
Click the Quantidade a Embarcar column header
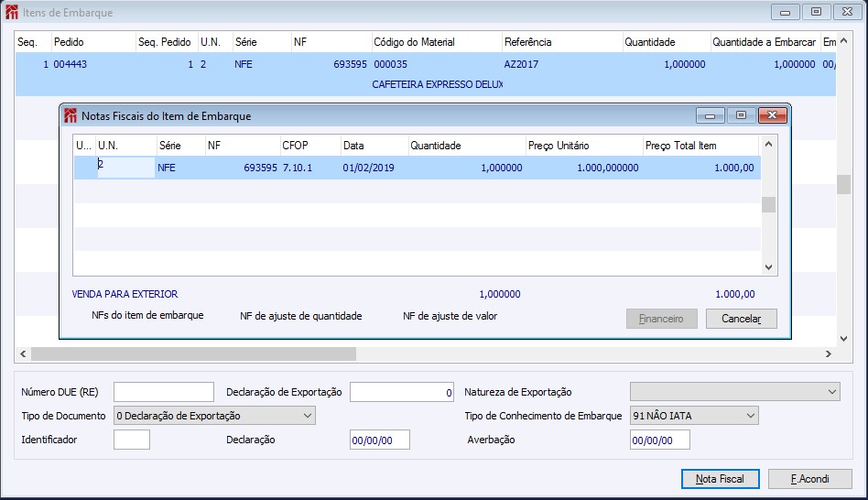click(x=764, y=42)
